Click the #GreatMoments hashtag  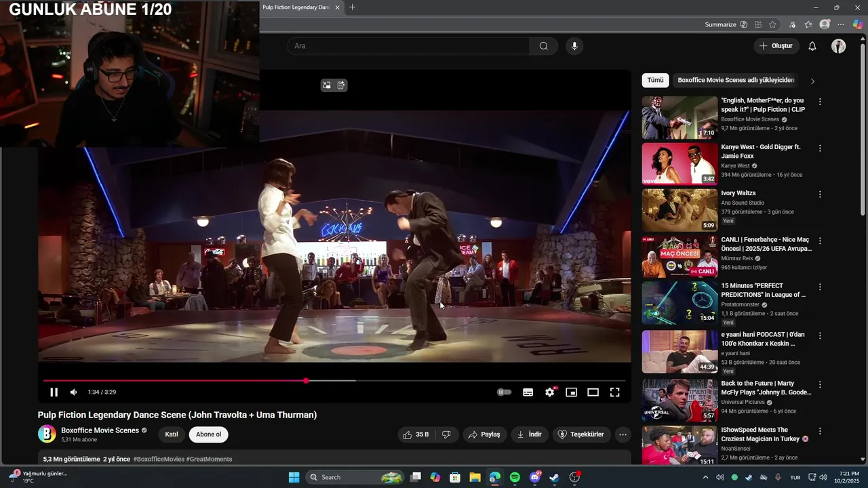210,459
